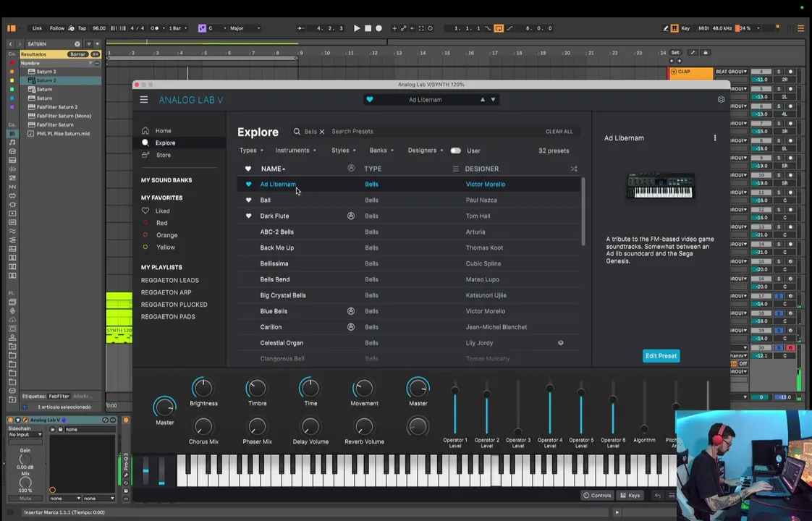Viewport: 812px width, 521px height.
Task: Unlike the Ball preset heart
Action: tap(248, 200)
